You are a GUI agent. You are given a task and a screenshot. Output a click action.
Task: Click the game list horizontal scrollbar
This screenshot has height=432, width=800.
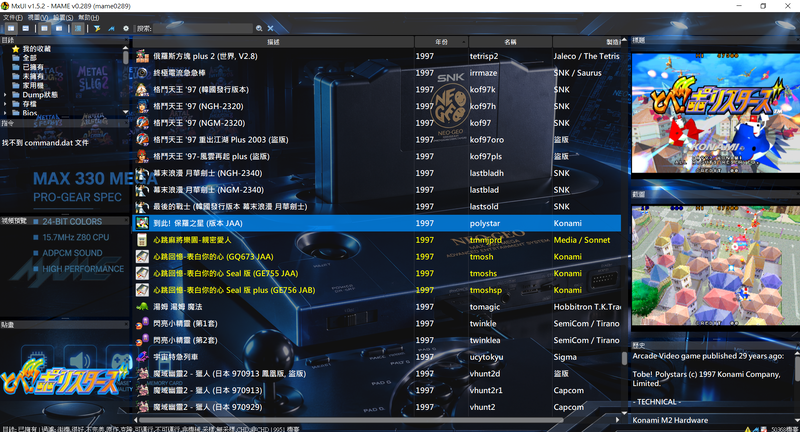coord(351,420)
